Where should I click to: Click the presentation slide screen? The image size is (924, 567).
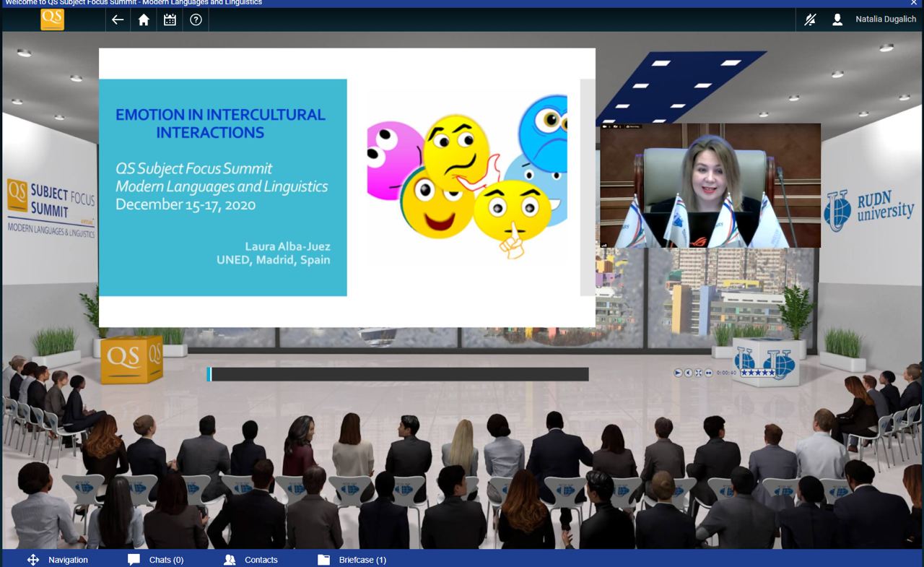(x=347, y=188)
